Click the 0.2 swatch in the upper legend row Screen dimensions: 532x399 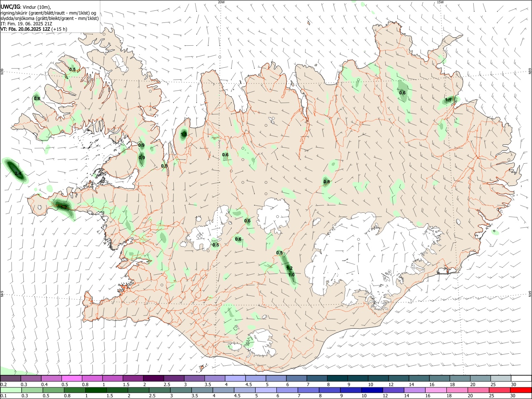point(10,378)
